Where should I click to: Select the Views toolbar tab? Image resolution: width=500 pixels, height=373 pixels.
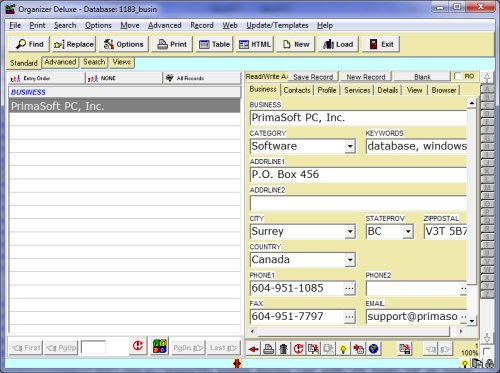coord(121,62)
